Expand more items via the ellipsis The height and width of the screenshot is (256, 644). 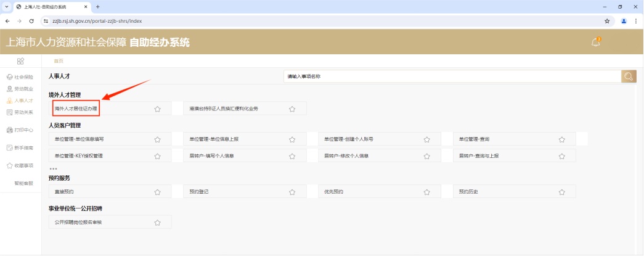53,168
